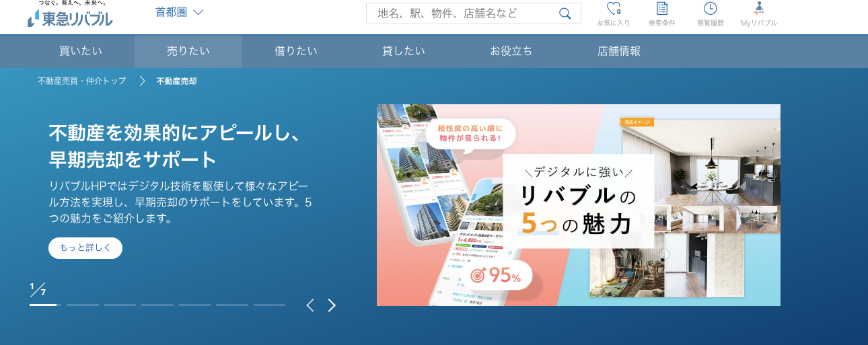868x345 pixels.
Task: Select the お役立ち menu tab
Action: click(511, 51)
